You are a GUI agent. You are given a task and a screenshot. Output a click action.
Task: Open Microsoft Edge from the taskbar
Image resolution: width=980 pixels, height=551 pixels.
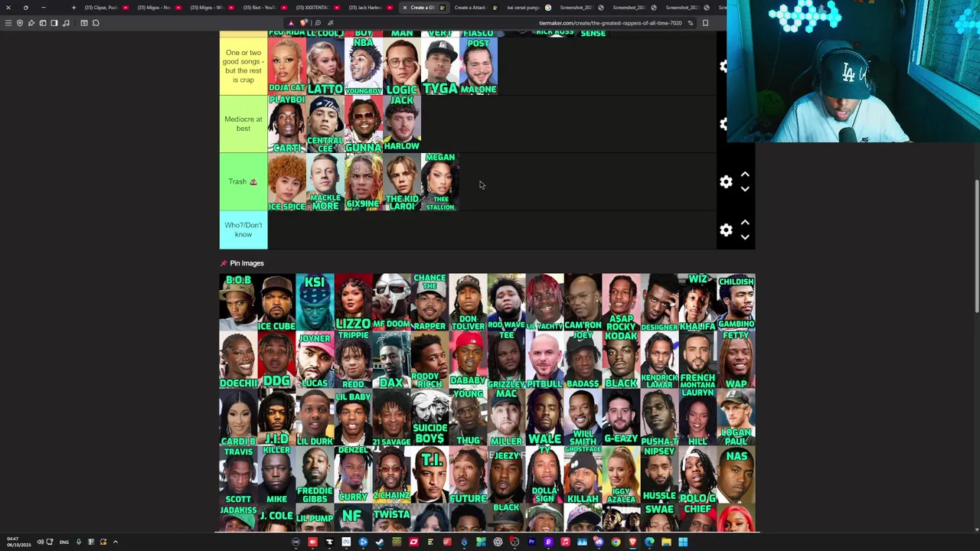pyautogui.click(x=649, y=543)
